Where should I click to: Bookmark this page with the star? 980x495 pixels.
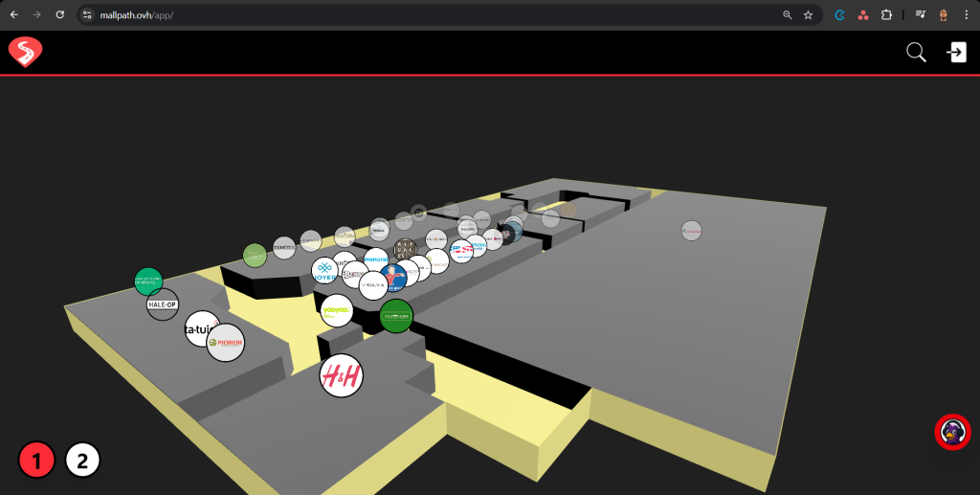point(808,15)
